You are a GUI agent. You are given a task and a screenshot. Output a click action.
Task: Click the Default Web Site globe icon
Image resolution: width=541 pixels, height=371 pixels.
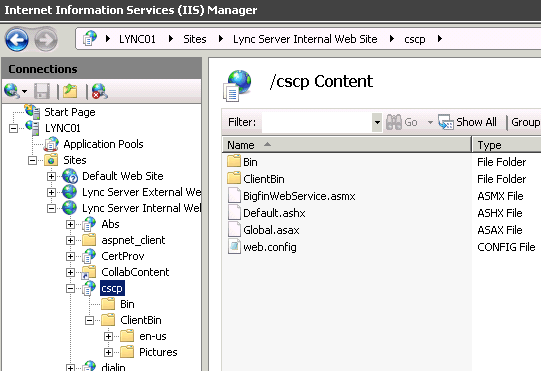click(x=70, y=176)
